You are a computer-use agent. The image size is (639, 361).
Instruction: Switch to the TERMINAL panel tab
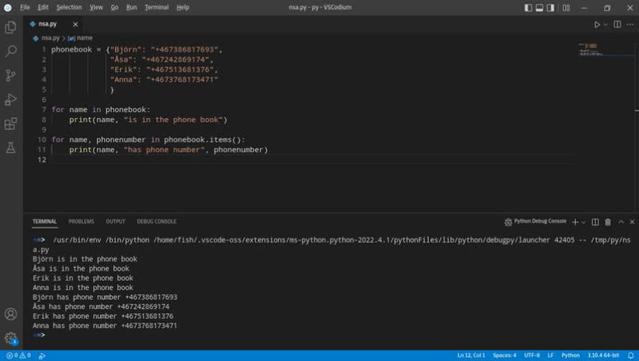[44, 222]
